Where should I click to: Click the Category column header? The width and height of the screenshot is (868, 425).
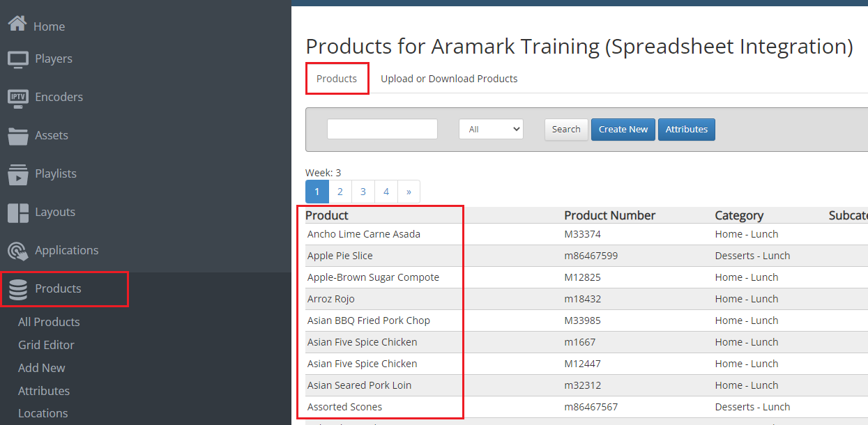tap(739, 215)
